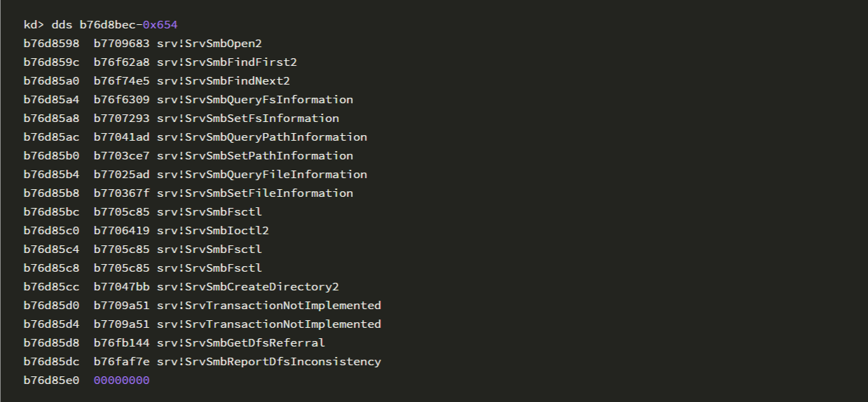The image size is (868, 402).
Task: Click srv!SrvSmbCreateDirectory2 symbol text
Action: pyautogui.click(x=248, y=287)
